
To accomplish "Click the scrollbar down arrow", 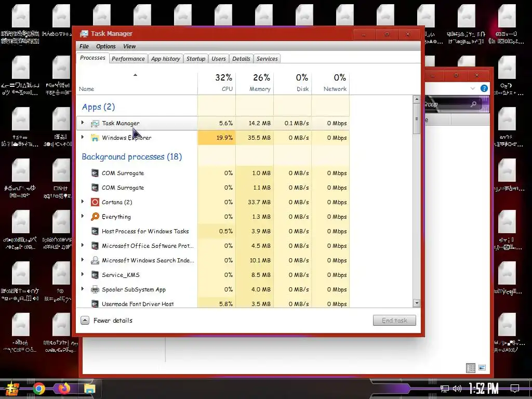I will click(417, 303).
